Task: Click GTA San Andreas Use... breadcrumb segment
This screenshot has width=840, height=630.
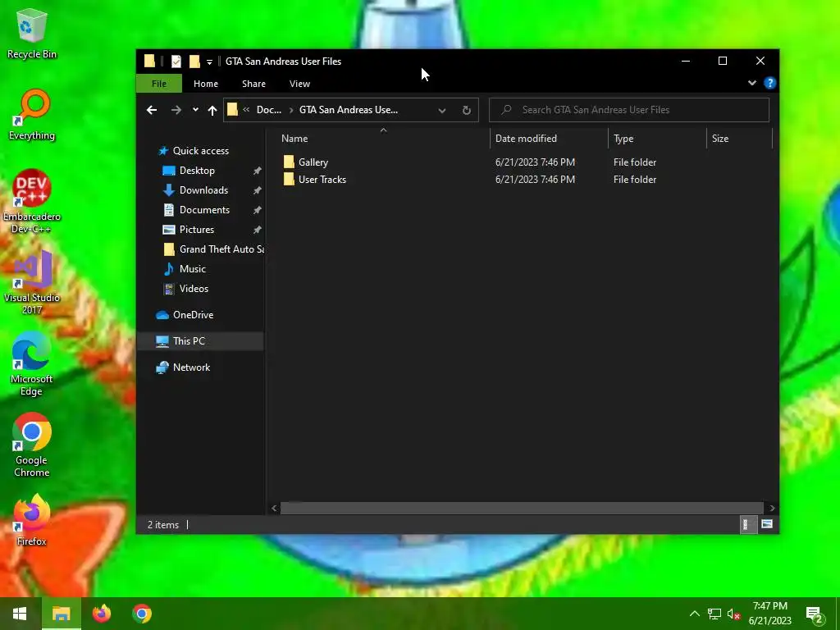Action: coord(348,110)
